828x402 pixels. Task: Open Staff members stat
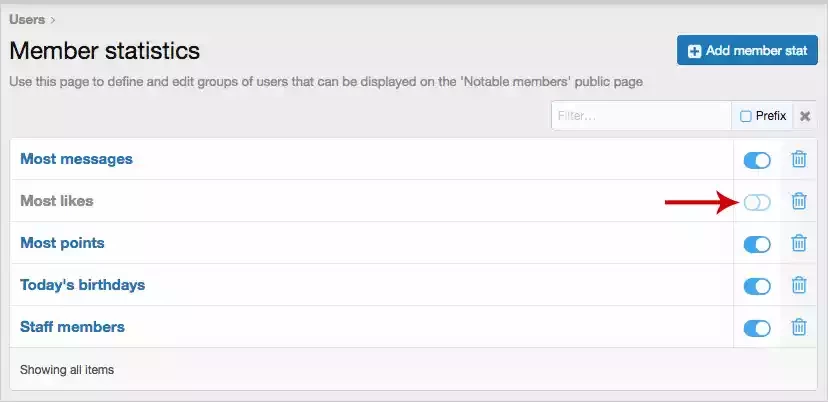click(x=72, y=327)
